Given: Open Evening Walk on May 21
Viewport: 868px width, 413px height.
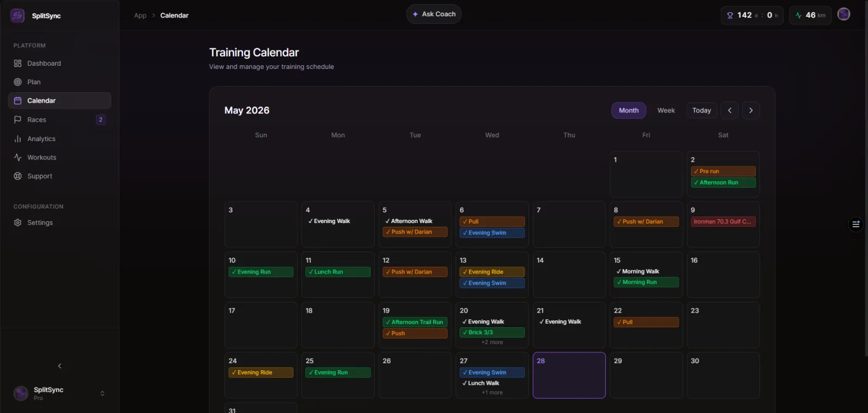Looking at the screenshot, I should (569, 322).
